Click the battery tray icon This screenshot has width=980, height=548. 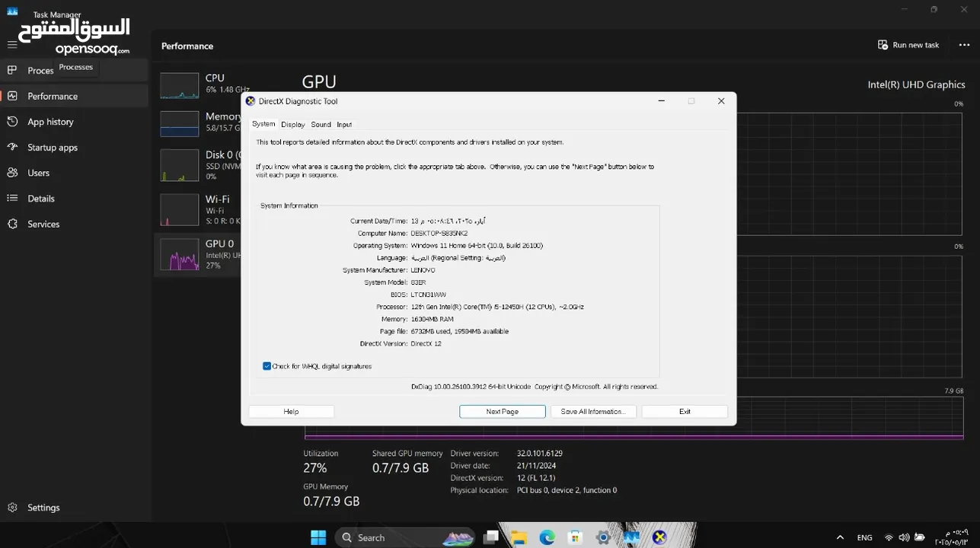pyautogui.click(x=920, y=537)
